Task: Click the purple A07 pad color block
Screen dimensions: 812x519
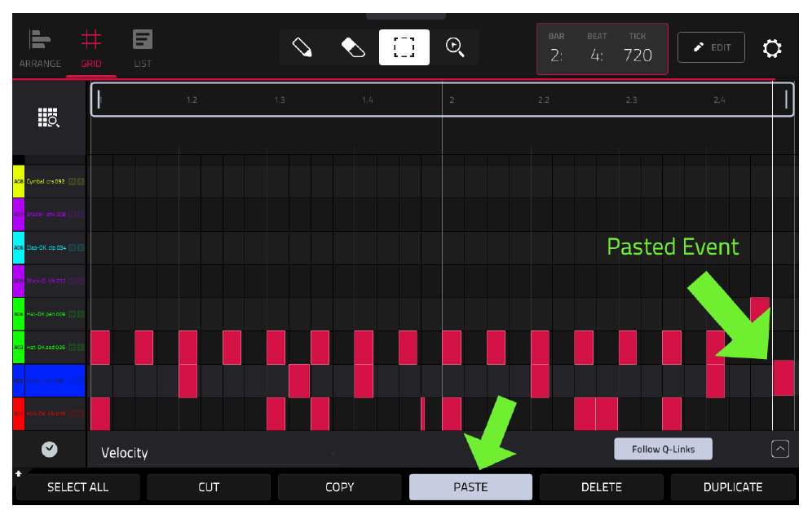Action: click(x=19, y=214)
